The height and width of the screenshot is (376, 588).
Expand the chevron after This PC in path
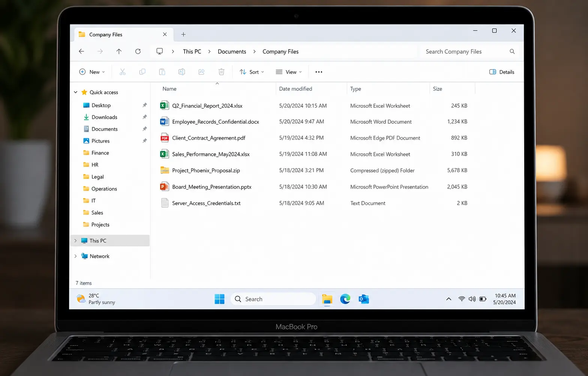pyautogui.click(x=209, y=51)
